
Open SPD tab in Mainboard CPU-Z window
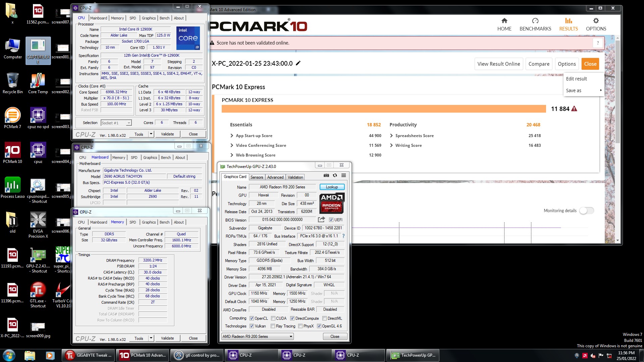(x=134, y=158)
